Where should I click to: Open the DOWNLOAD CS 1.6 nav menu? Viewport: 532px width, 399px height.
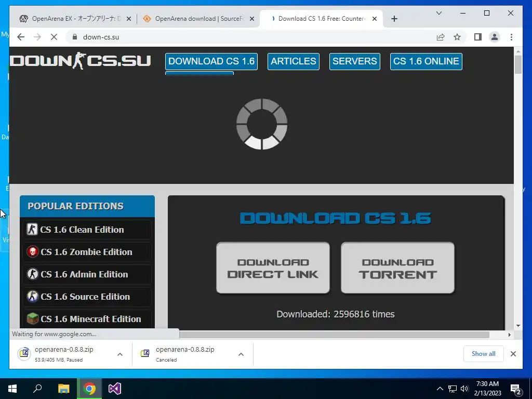coord(211,61)
